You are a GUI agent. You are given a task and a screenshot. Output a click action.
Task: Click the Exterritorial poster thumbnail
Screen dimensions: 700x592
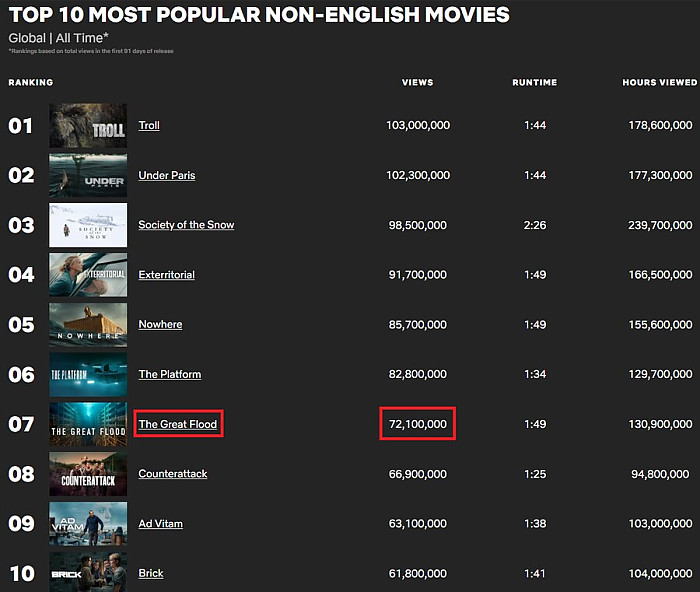tap(88, 275)
